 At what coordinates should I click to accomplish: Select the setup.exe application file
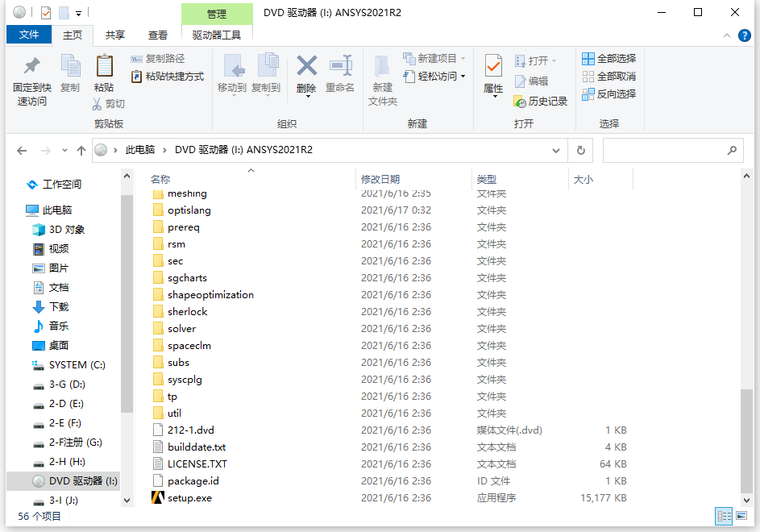[x=189, y=497]
